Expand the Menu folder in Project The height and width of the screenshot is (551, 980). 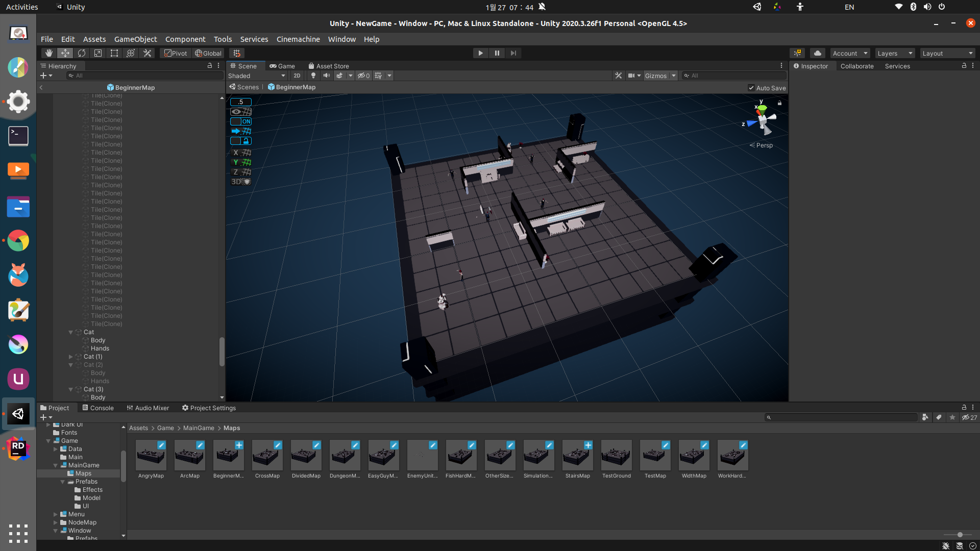click(55, 514)
